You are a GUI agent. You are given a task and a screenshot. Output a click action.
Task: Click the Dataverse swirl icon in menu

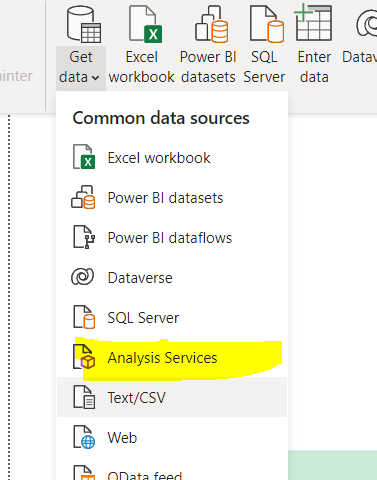click(x=83, y=277)
